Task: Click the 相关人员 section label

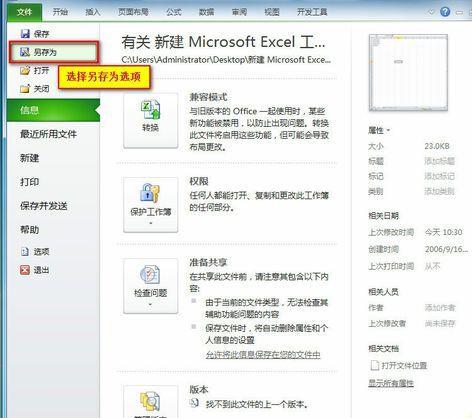Action: point(383,292)
